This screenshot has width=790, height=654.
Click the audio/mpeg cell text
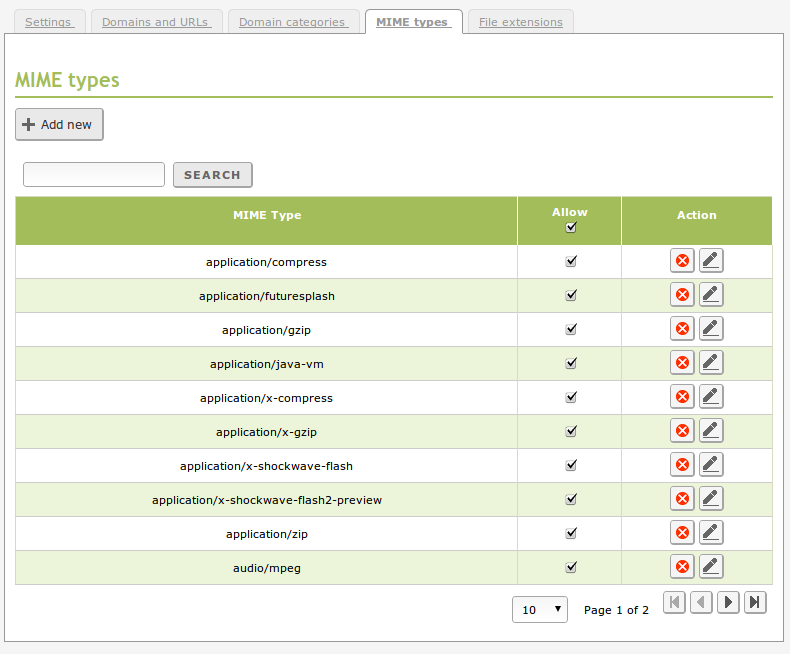[267, 568]
